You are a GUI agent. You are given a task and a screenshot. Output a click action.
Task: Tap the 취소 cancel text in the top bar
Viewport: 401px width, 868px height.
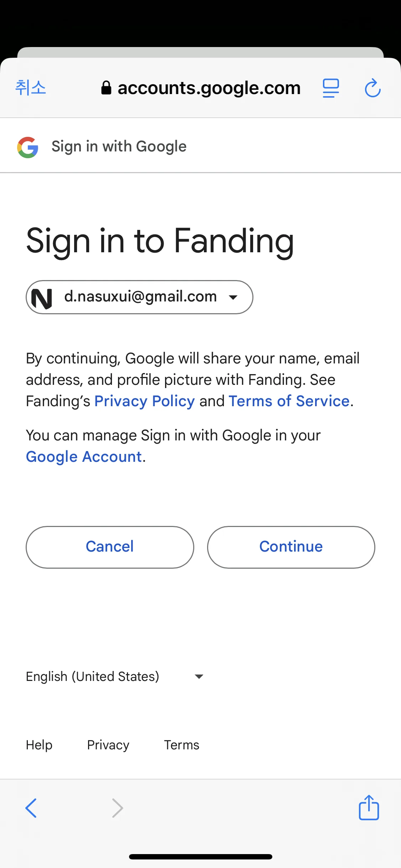pos(31,87)
